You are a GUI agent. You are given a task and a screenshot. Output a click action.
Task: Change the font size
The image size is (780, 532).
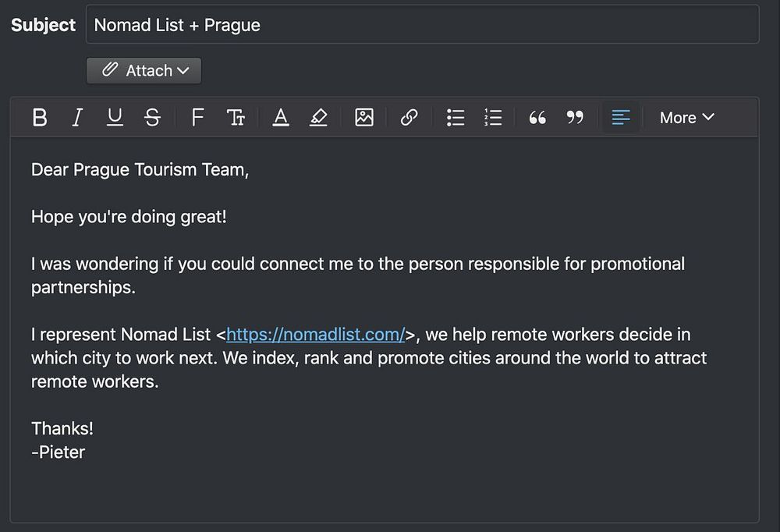(236, 118)
